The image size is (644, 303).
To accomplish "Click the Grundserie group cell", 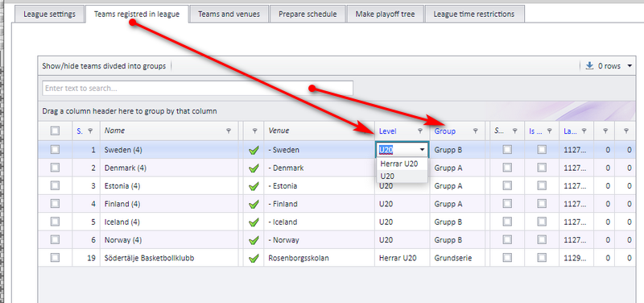I will 457,258.
